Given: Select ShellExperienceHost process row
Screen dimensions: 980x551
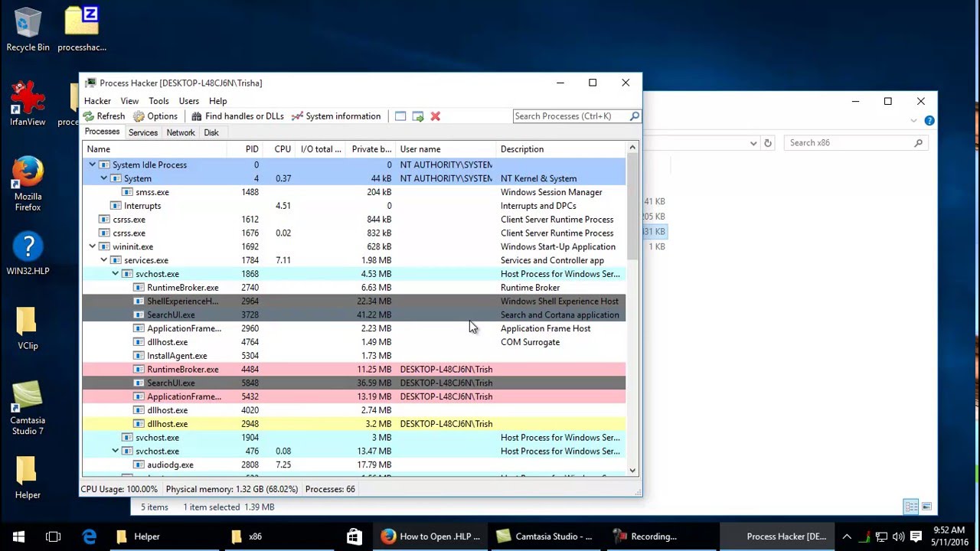Looking at the screenshot, I should point(354,302).
